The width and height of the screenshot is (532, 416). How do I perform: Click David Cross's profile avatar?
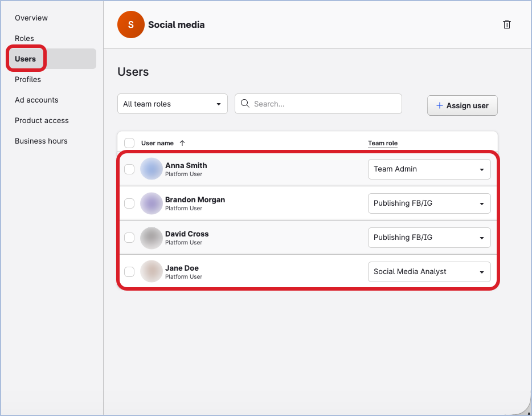tap(152, 238)
